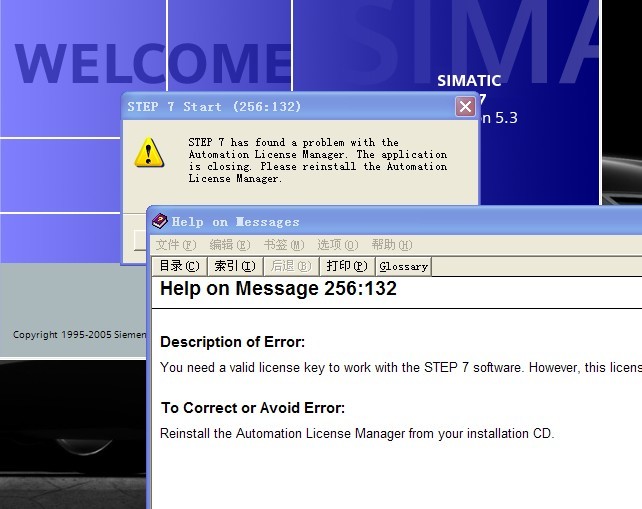The height and width of the screenshot is (509, 642).
Task: Click the yellow warning triangle icon
Action: [x=149, y=153]
